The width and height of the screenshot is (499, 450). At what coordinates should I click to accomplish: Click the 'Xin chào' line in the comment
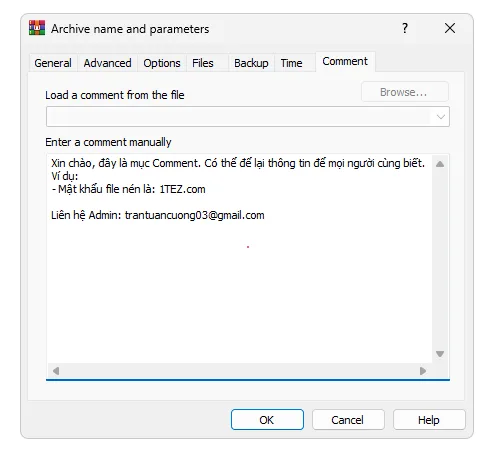coord(238,163)
